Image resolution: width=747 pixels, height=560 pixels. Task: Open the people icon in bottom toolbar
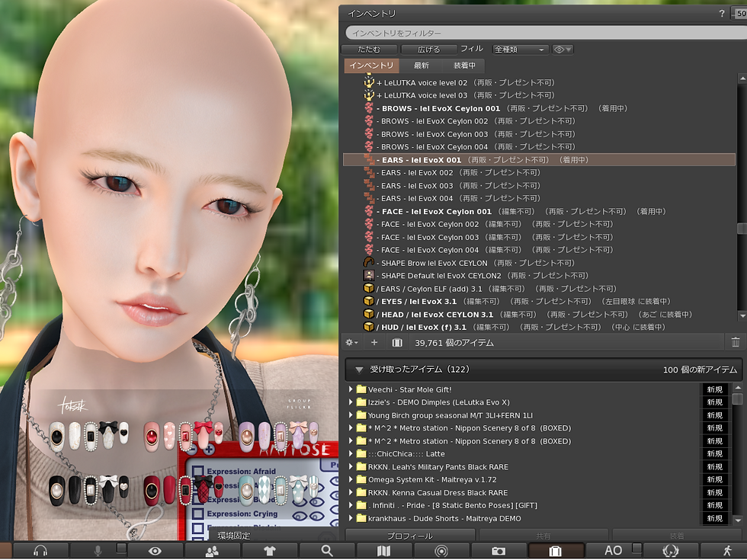click(x=212, y=551)
